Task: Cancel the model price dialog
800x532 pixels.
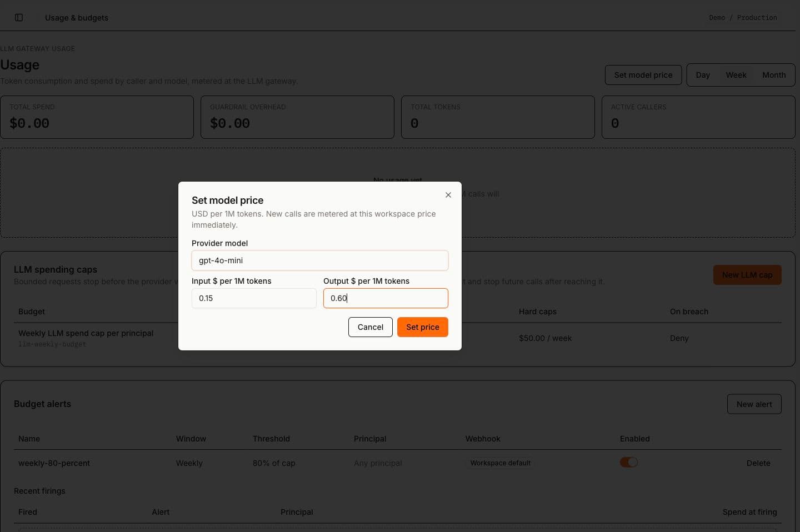Action: [x=371, y=327]
